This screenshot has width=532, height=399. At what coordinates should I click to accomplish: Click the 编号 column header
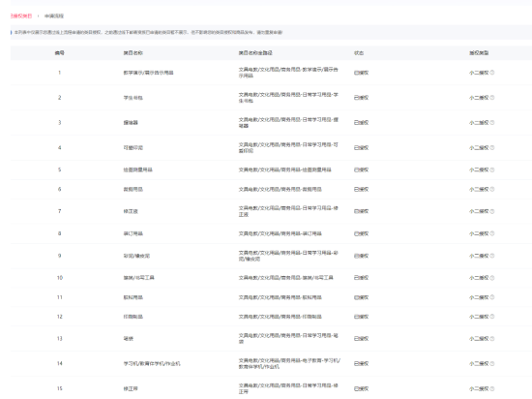tap(60, 53)
